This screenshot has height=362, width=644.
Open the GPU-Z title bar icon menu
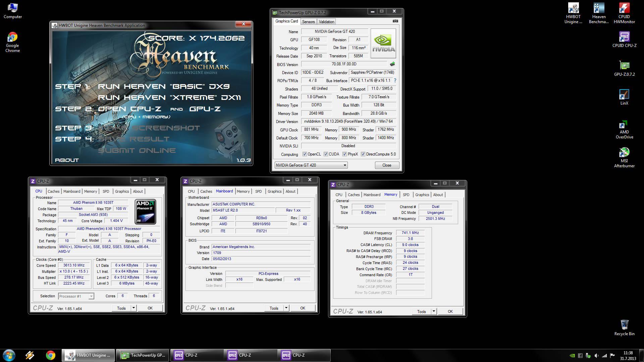pos(275,13)
